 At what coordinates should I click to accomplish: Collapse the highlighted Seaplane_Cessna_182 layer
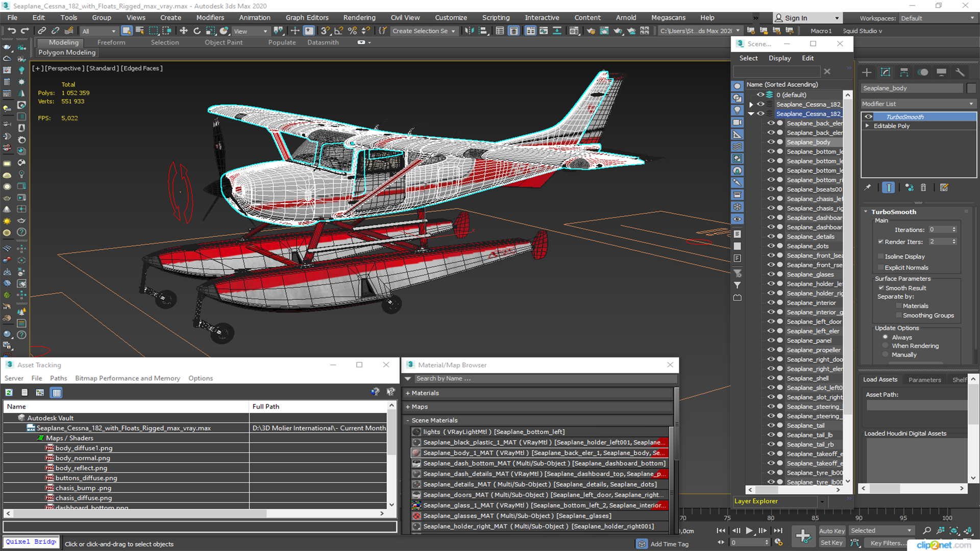click(x=751, y=114)
